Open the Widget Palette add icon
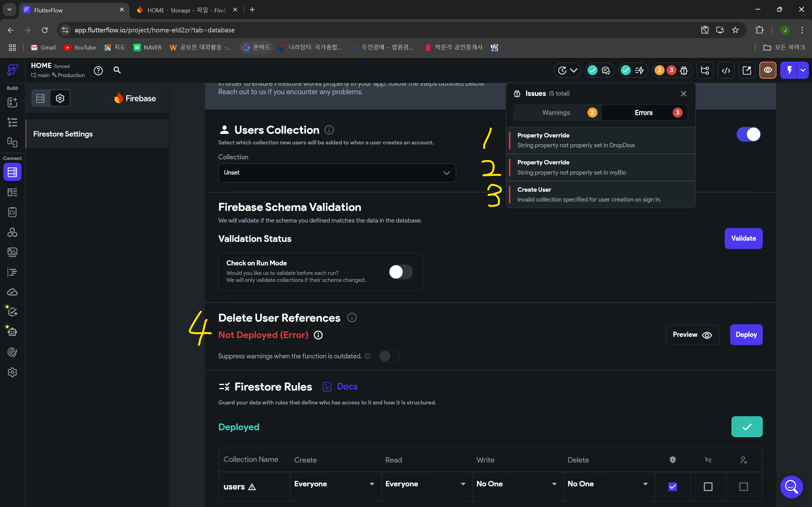 (12, 102)
